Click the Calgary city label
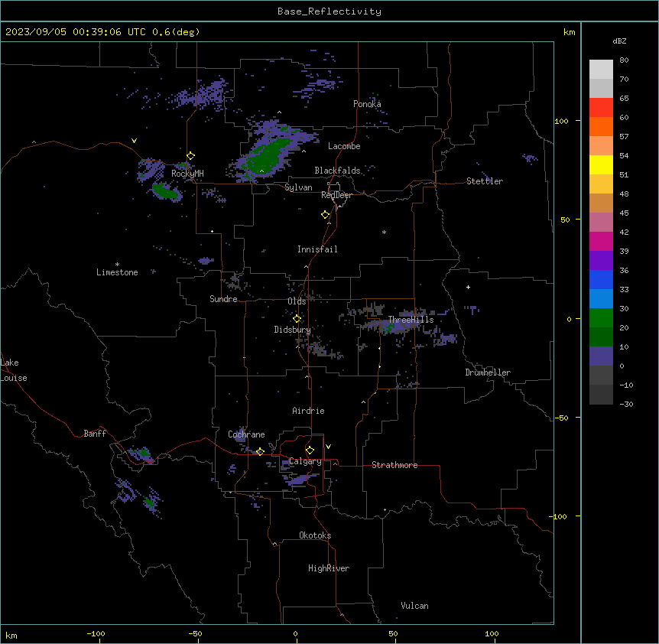 [305, 461]
